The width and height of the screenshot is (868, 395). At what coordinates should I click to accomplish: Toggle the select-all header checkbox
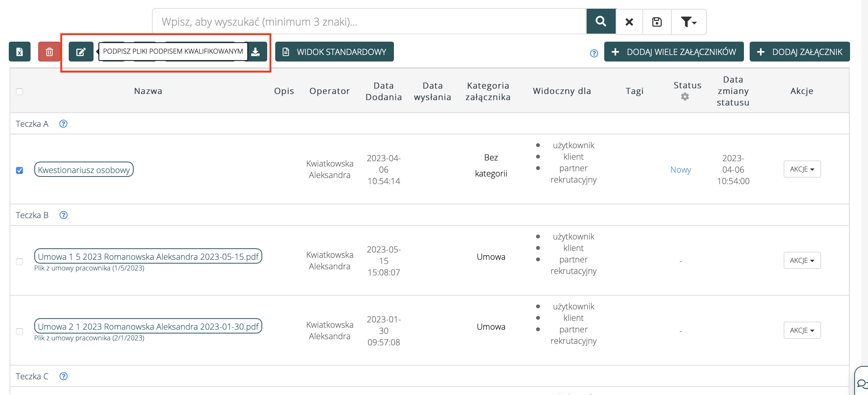point(19,92)
